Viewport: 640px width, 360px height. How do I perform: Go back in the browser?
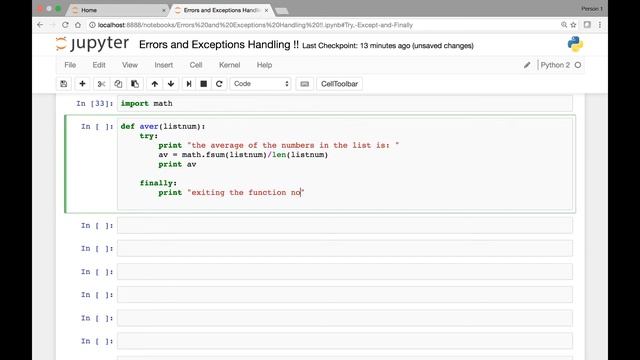(x=40, y=25)
